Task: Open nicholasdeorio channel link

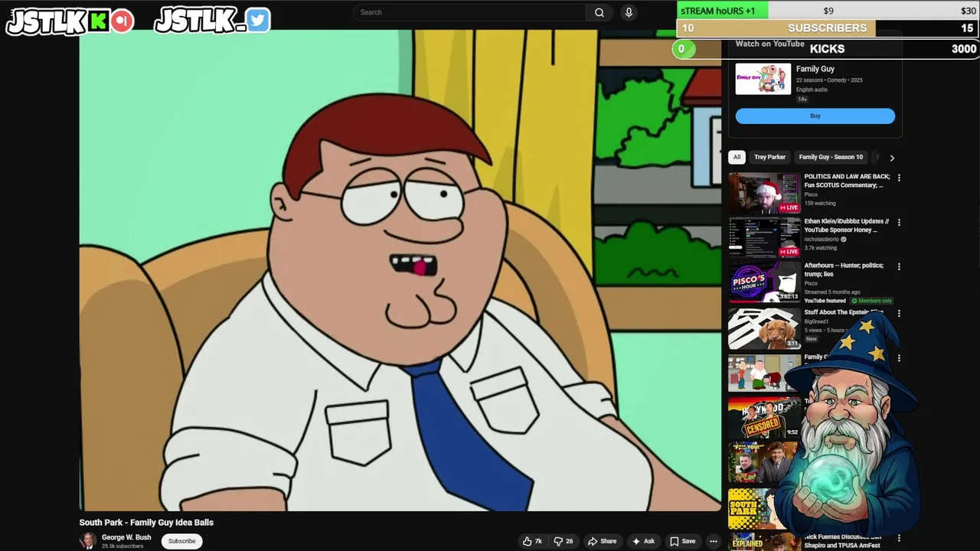Action: [822, 239]
